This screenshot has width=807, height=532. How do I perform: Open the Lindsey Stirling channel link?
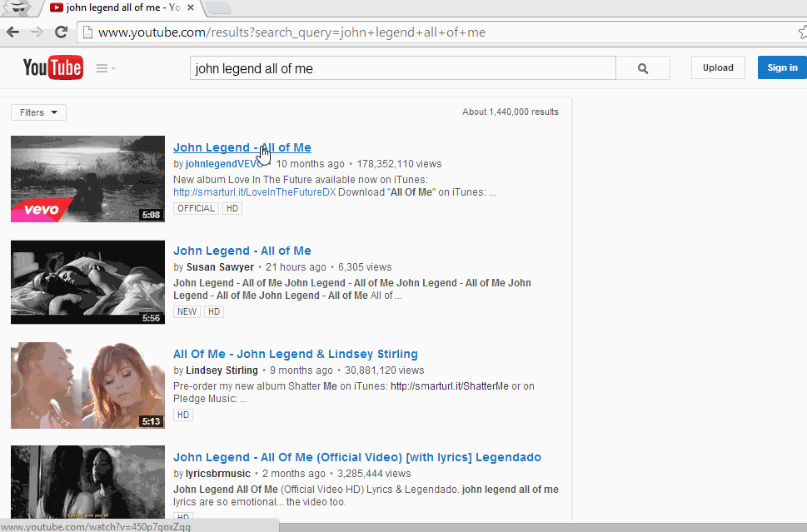[x=222, y=370]
